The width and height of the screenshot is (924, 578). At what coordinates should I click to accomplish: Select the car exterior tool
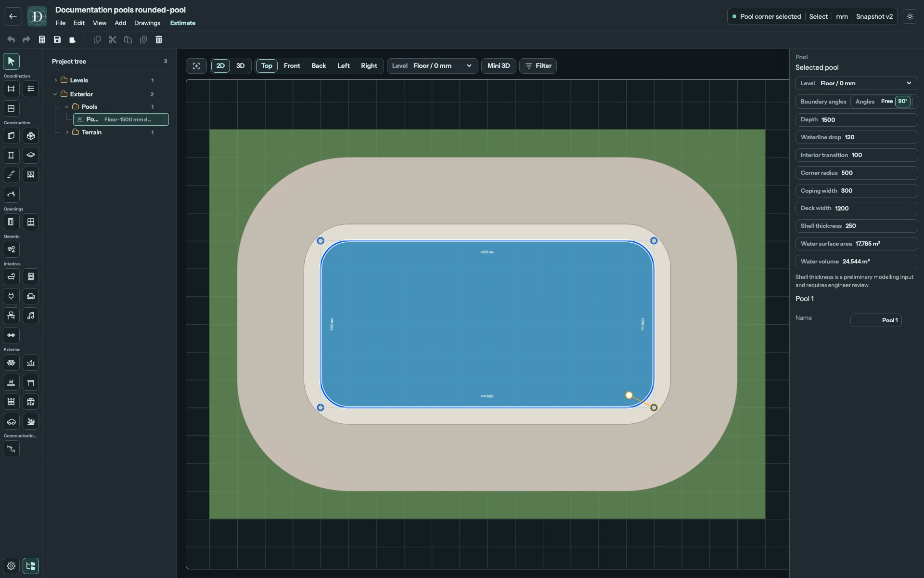[11, 421]
